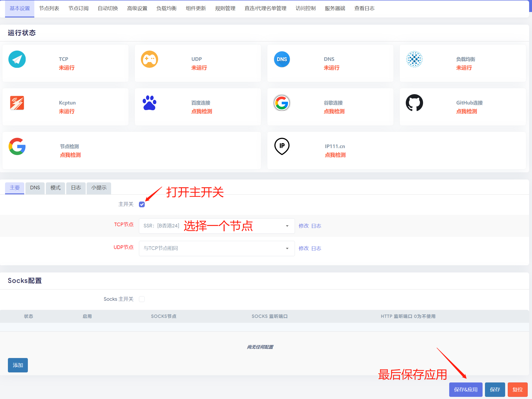The image size is (532, 399).
Task: Click the 保存&应用 button
Action: (465, 389)
